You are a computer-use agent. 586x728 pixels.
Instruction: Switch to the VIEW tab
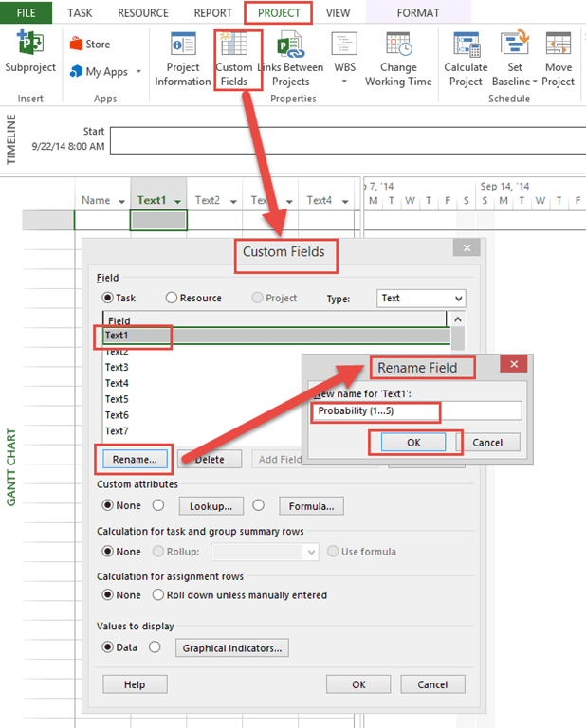click(x=338, y=13)
